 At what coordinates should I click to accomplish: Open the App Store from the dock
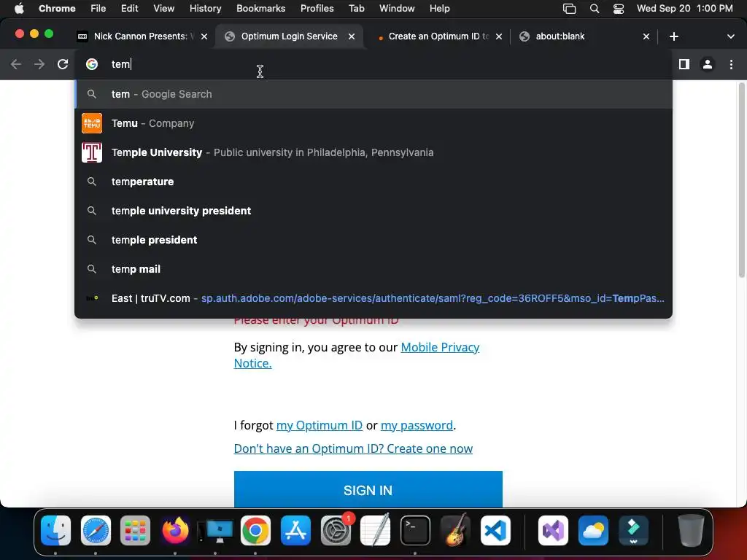pyautogui.click(x=295, y=530)
